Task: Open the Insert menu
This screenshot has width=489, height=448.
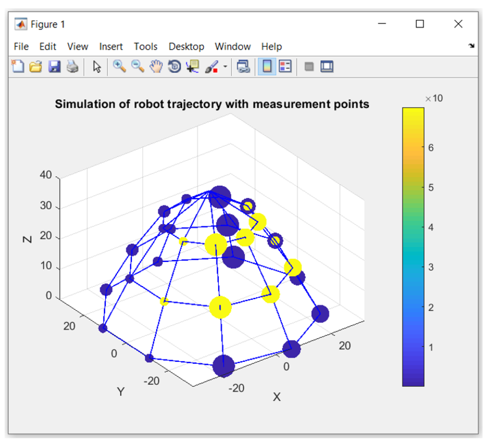Action: [x=111, y=47]
